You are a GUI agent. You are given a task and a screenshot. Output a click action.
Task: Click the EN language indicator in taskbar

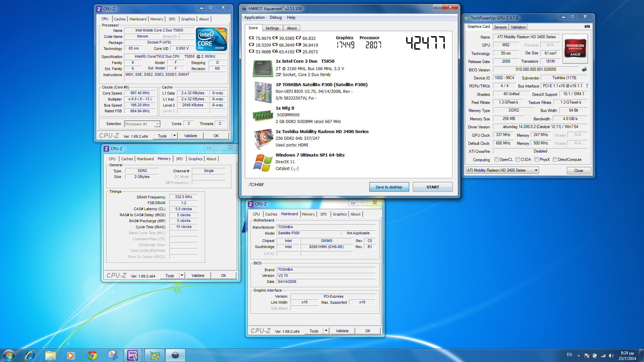point(569,355)
